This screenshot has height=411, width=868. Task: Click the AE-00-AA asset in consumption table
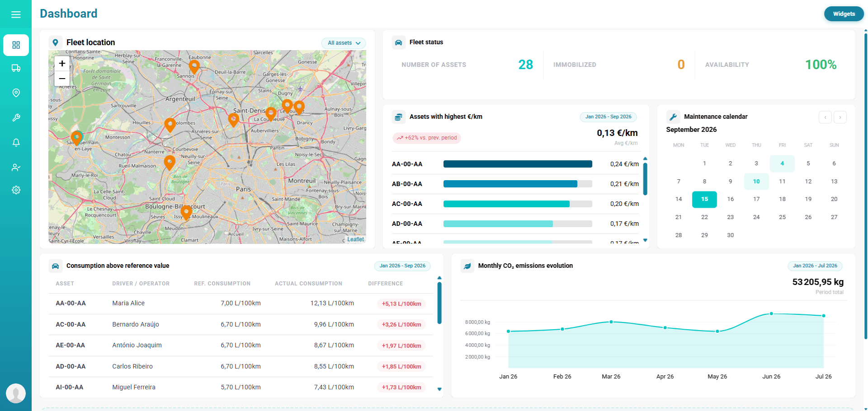click(71, 345)
